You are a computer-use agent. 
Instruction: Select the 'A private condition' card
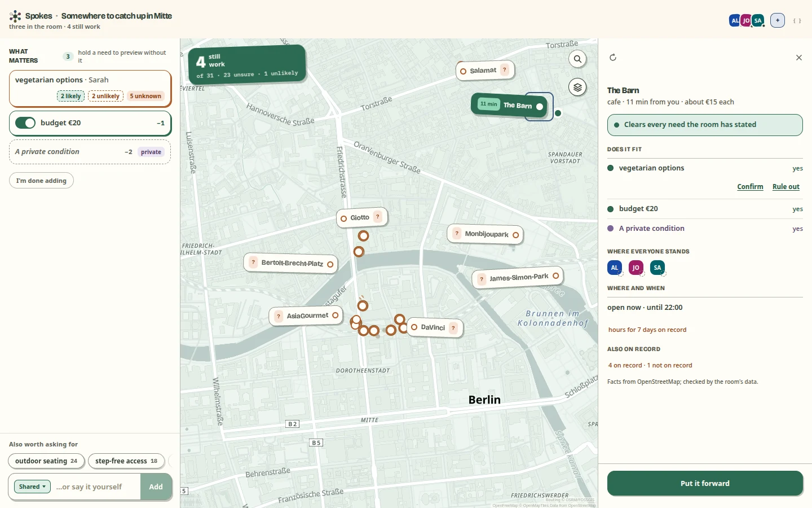[x=90, y=152]
